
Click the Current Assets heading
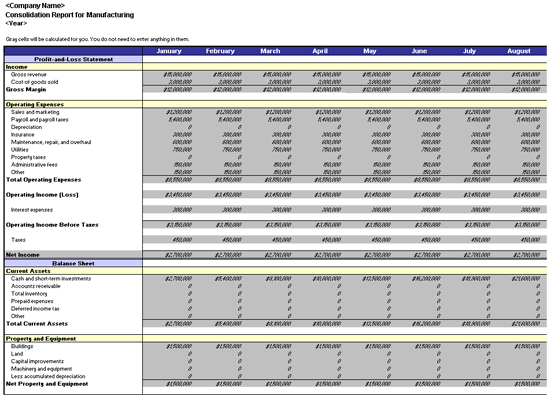(x=28, y=271)
